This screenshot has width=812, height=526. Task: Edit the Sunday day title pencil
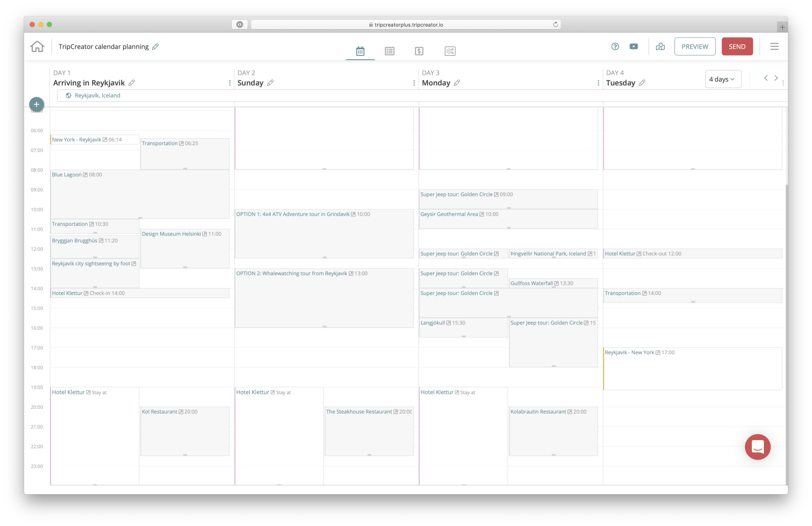point(270,83)
